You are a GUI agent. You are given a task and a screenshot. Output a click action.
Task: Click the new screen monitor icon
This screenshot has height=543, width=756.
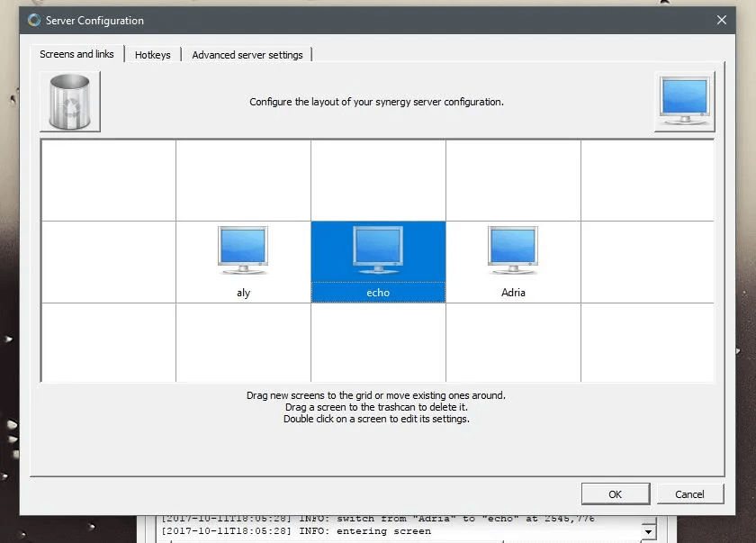684,102
